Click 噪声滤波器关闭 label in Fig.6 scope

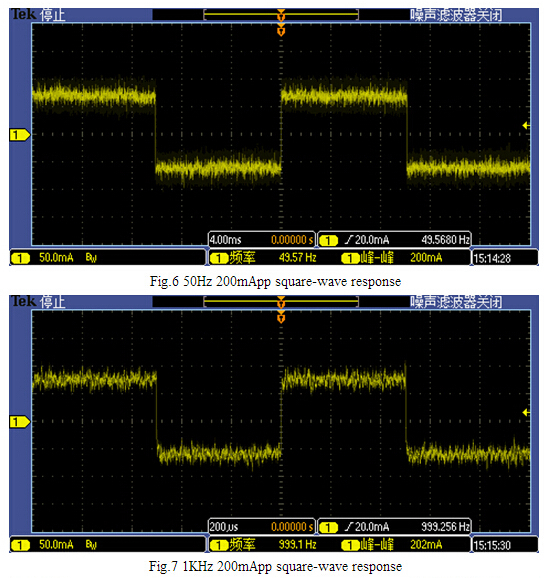coord(456,15)
